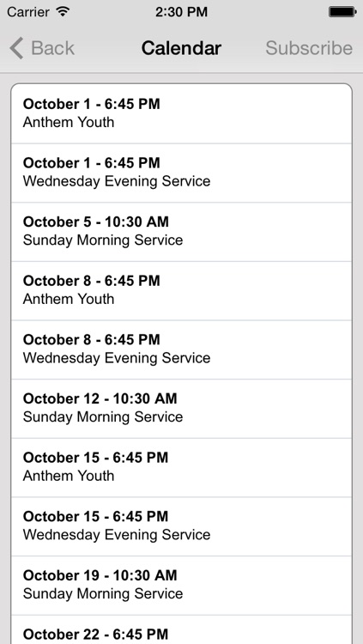Screen dimensions: 363x644
Task: Open the October 22 6:45 PM event
Action: [x=182, y=629]
